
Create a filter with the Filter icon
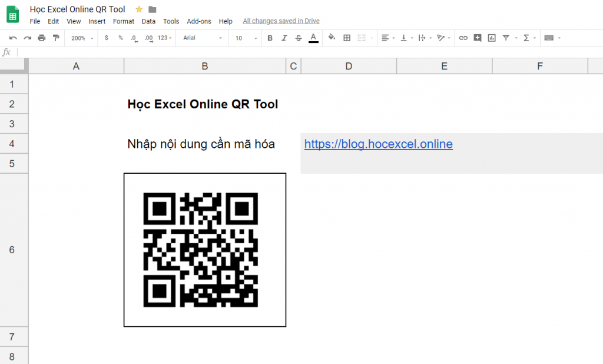pyautogui.click(x=507, y=38)
